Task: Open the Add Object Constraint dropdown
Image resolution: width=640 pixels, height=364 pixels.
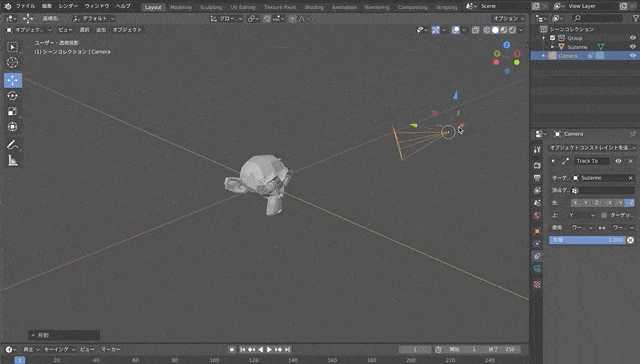Action: click(x=592, y=147)
